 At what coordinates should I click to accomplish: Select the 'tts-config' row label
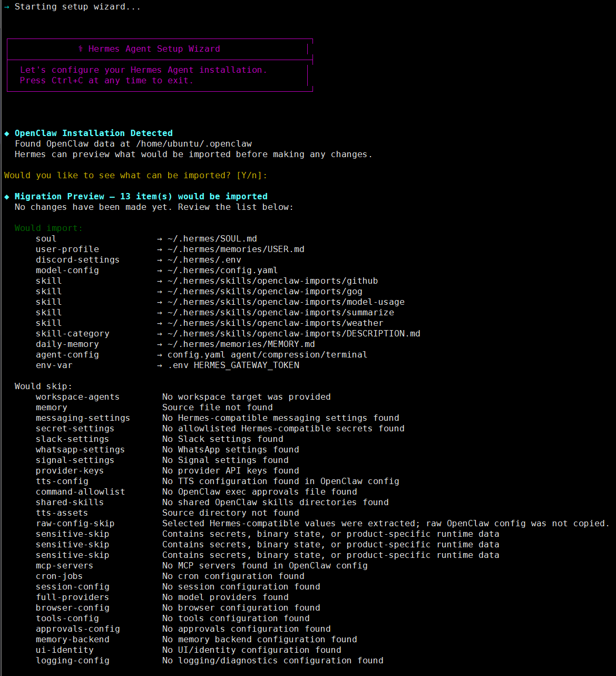pyautogui.click(x=62, y=481)
